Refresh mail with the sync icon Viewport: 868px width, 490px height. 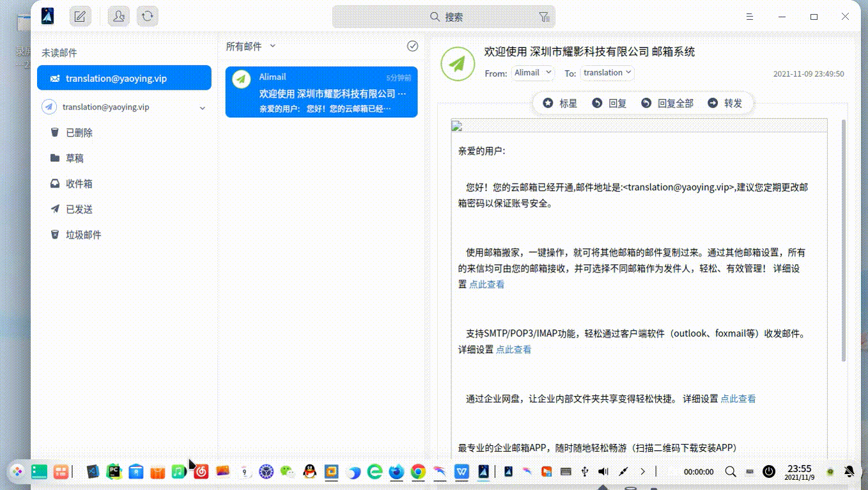[148, 16]
